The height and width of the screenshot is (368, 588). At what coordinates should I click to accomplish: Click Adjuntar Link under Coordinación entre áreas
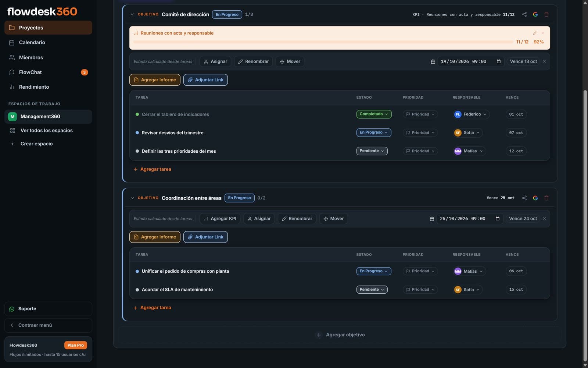click(x=205, y=237)
